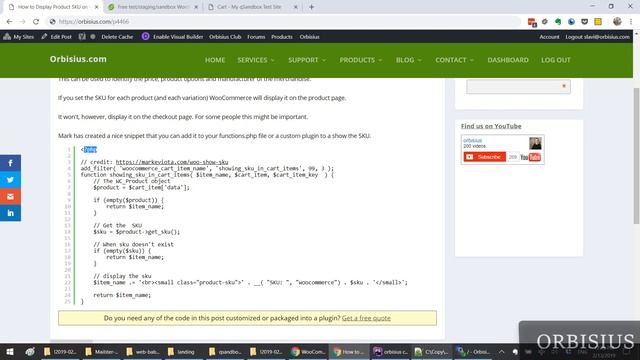Open the 'web-bab...' folder in taskbar
Viewport: 640px width, 360px height.
tap(142, 351)
